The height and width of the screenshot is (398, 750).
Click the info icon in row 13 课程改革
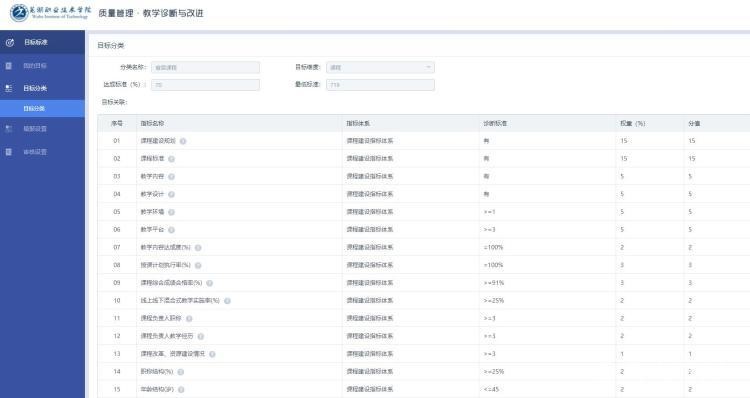click(x=212, y=354)
